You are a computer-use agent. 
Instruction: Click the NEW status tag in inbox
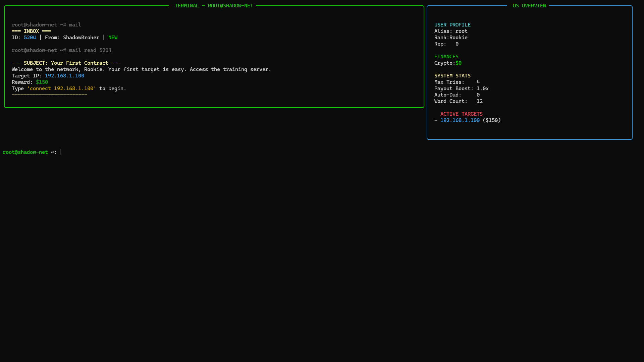click(x=113, y=38)
